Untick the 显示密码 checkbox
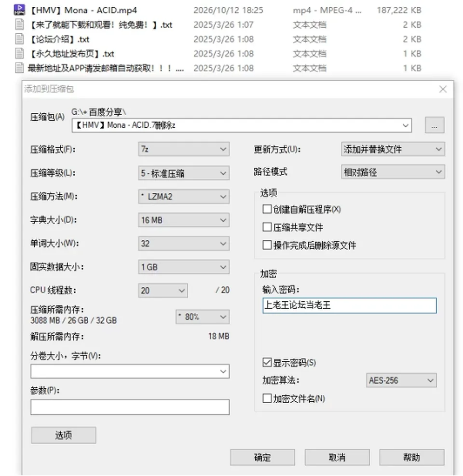463x476 pixels. click(x=267, y=362)
